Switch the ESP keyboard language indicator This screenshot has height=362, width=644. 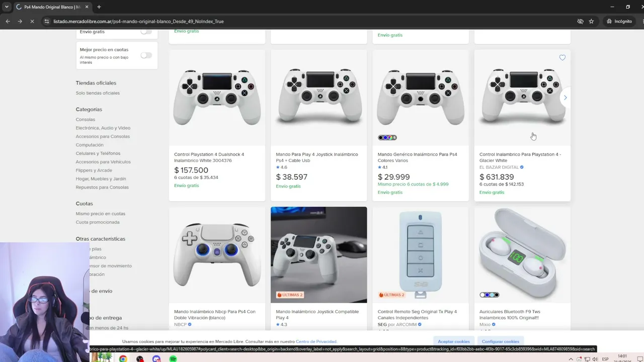point(605,359)
